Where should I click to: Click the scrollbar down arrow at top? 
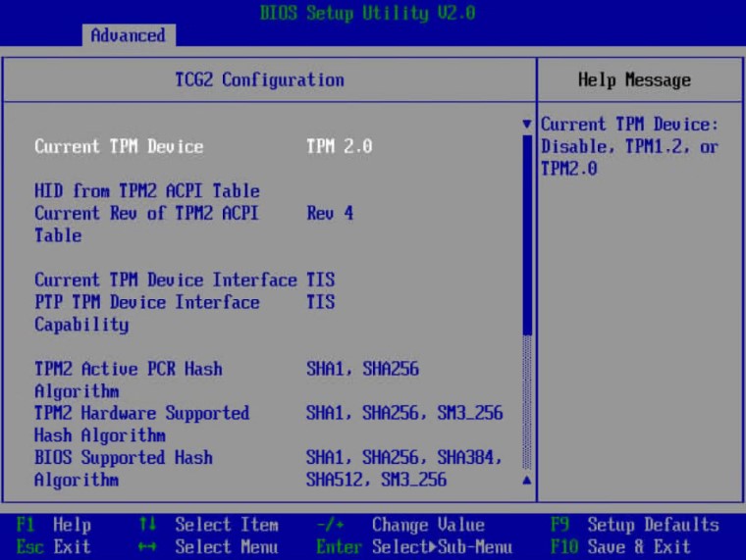(x=527, y=125)
